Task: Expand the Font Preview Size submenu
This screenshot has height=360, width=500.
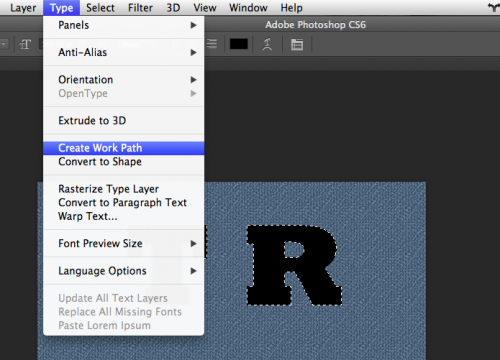Action: pyautogui.click(x=124, y=244)
